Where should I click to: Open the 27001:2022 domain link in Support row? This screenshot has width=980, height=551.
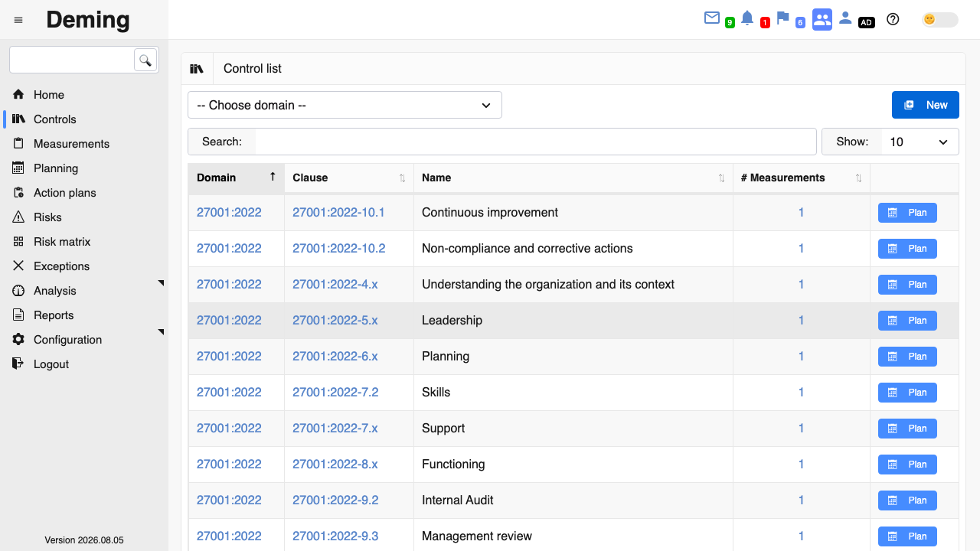coord(229,429)
